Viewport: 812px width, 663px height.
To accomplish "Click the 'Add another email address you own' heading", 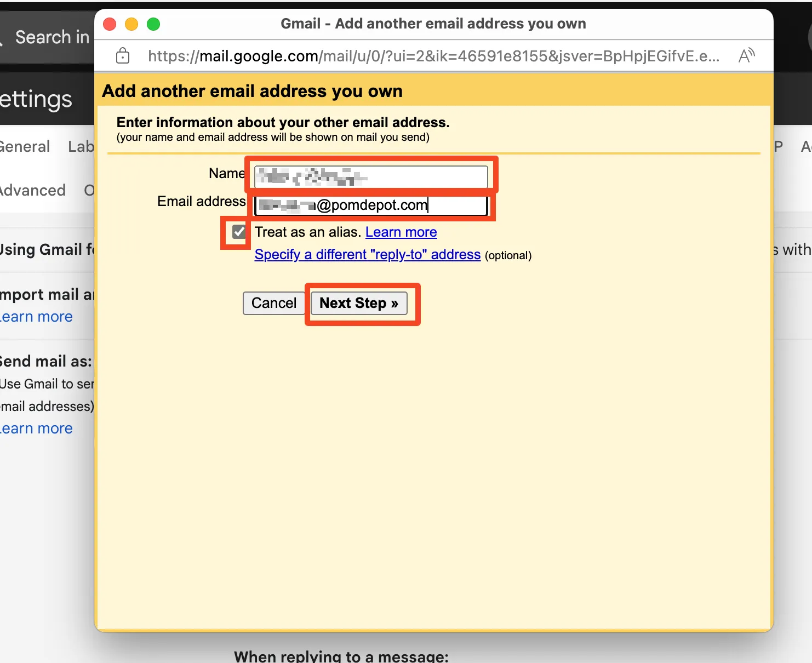I will [253, 91].
